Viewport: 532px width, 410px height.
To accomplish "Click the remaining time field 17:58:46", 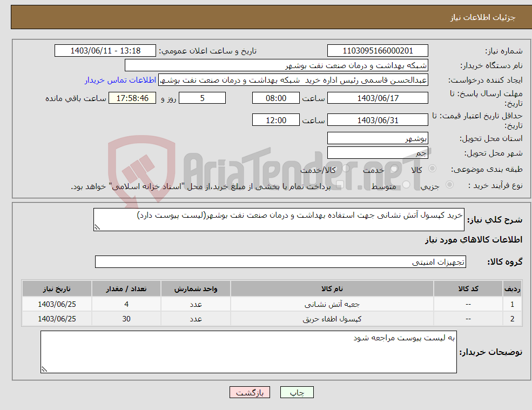I will tap(132, 98).
